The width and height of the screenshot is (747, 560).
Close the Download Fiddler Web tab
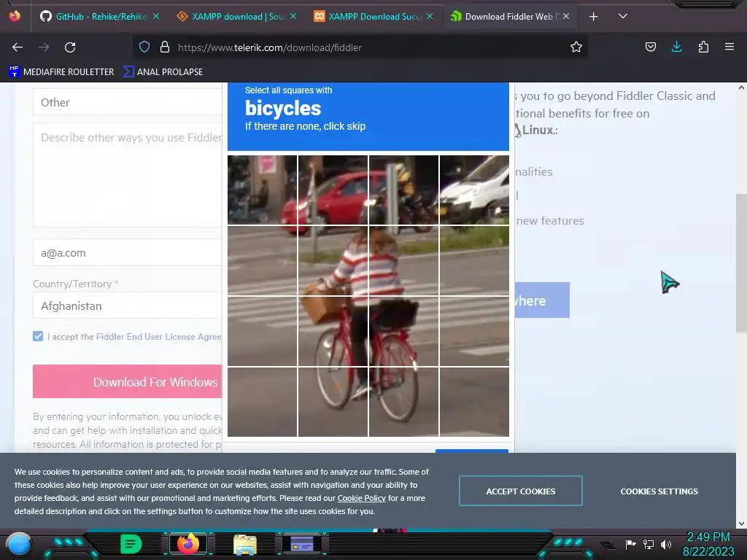[x=566, y=16]
